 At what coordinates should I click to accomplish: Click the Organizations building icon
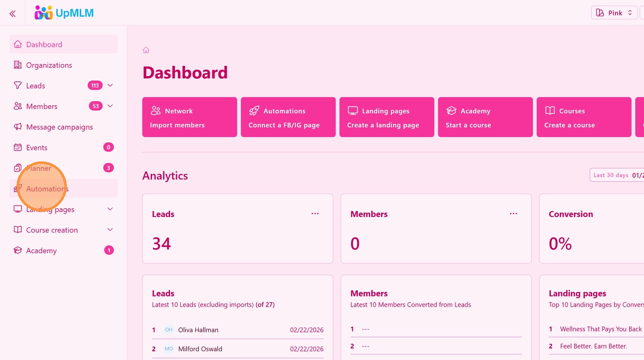[18, 65]
